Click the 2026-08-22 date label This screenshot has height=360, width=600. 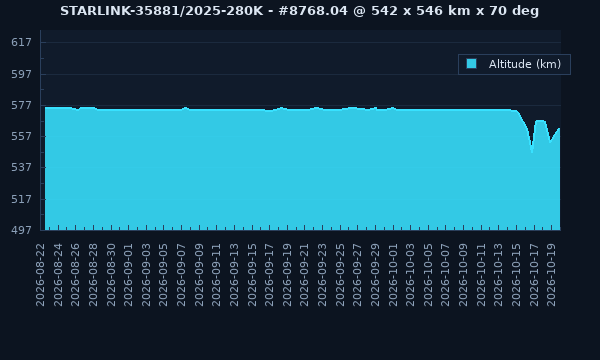tap(40, 275)
